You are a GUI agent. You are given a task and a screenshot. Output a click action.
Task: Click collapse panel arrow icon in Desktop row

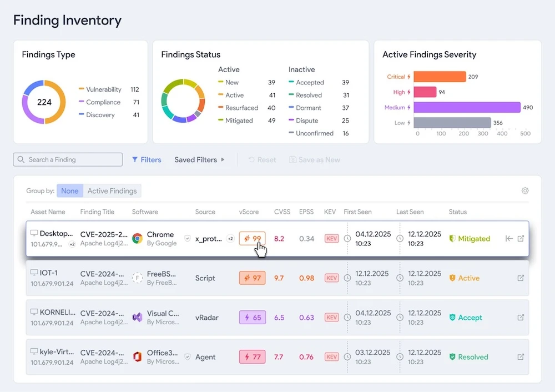point(509,239)
